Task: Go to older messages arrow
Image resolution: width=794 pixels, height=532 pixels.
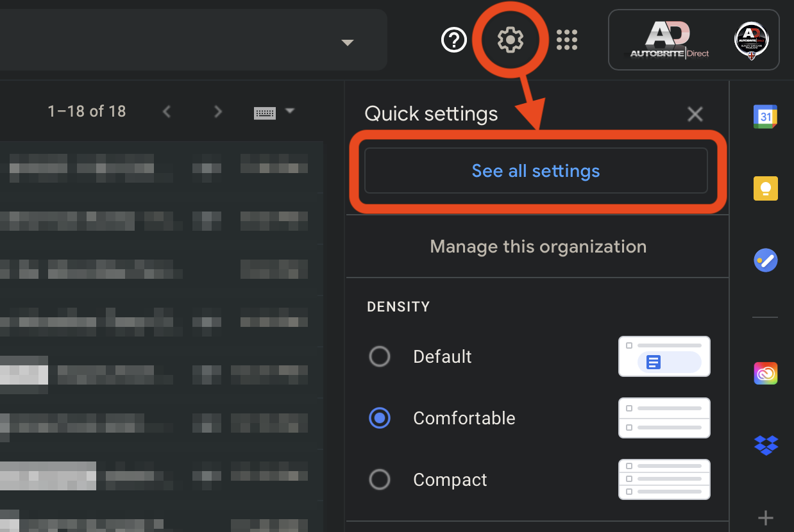Action: 218,112
